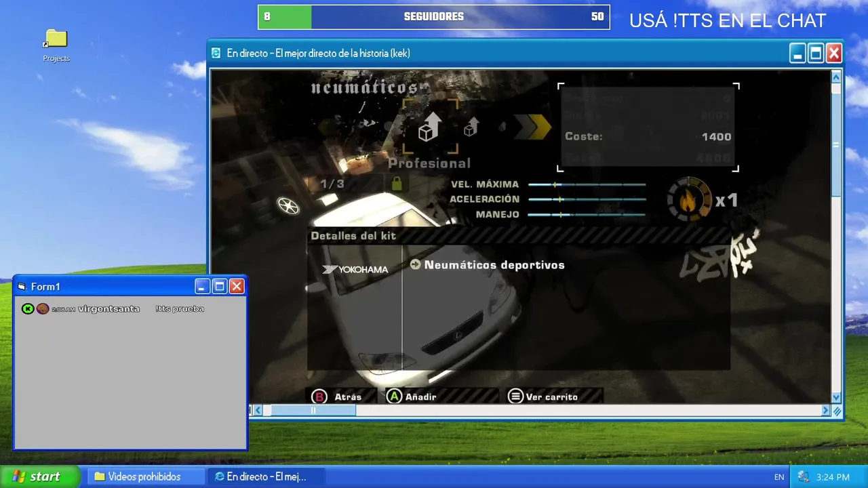Image resolution: width=868 pixels, height=488 pixels.
Task: Click the 2:08 AM chat timestamp
Action: pos(63,309)
